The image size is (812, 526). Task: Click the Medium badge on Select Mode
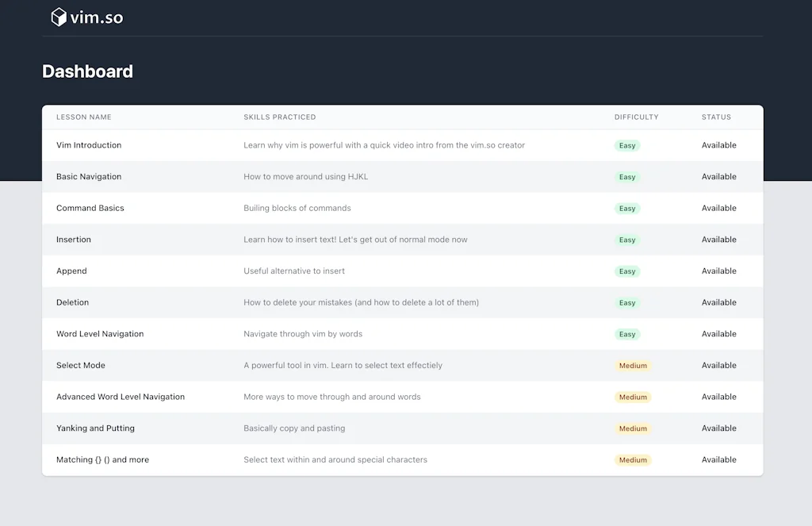tap(633, 365)
